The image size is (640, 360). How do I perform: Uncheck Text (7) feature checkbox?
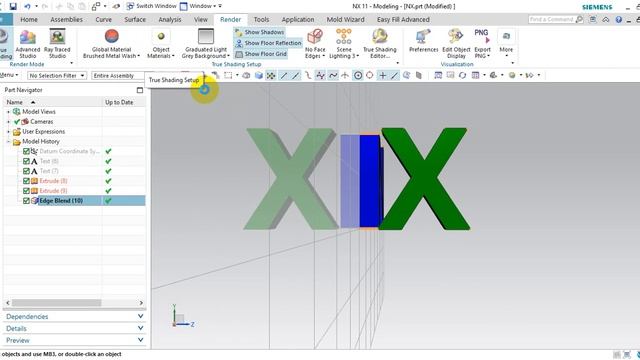coord(26,171)
